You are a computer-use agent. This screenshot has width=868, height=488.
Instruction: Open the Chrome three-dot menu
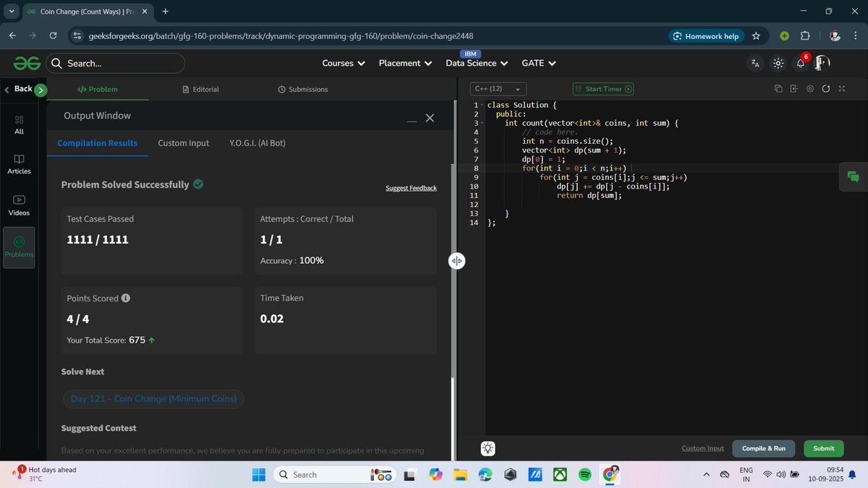pyautogui.click(x=854, y=35)
